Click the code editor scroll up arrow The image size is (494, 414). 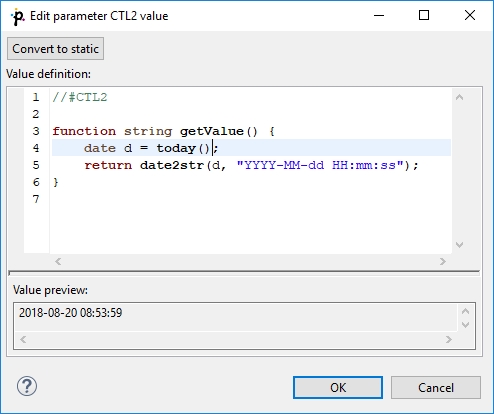point(460,97)
